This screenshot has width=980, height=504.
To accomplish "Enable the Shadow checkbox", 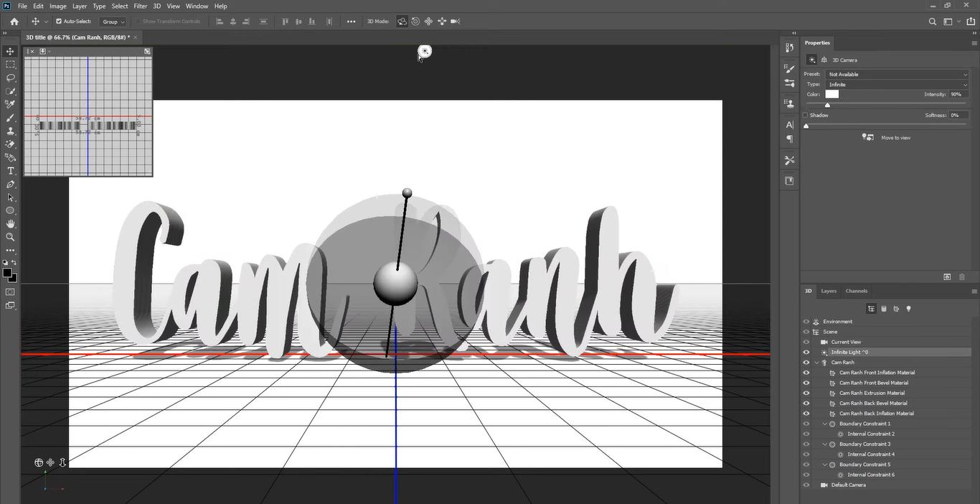I will tap(806, 115).
